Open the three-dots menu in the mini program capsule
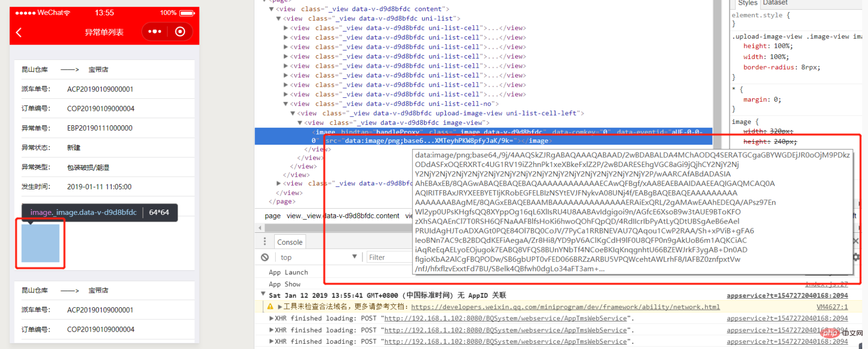This screenshot has height=349, width=868. pyautogui.click(x=155, y=31)
